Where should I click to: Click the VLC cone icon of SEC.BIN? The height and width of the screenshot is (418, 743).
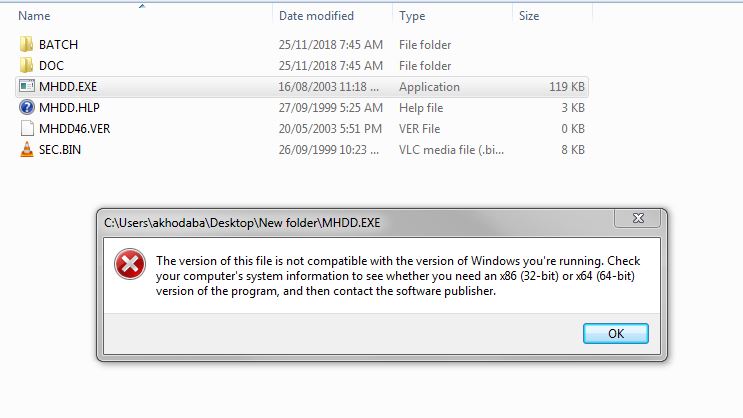[27, 149]
